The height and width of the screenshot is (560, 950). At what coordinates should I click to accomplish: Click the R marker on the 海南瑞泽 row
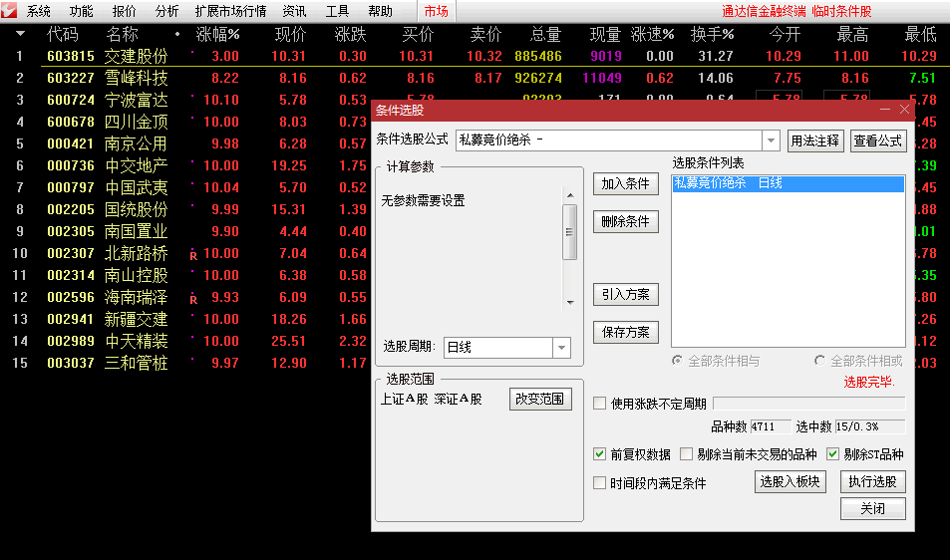point(193,299)
